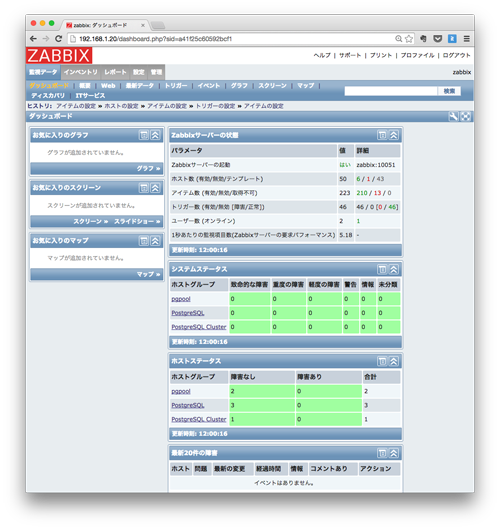Select the レポート main tab
Viewport: 500px width, 529px height.
click(x=115, y=72)
